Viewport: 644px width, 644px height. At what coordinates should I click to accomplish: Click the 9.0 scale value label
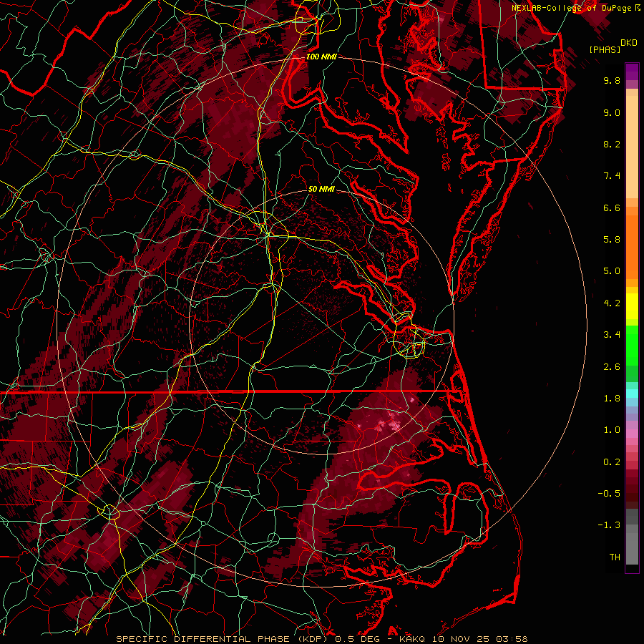click(612, 112)
